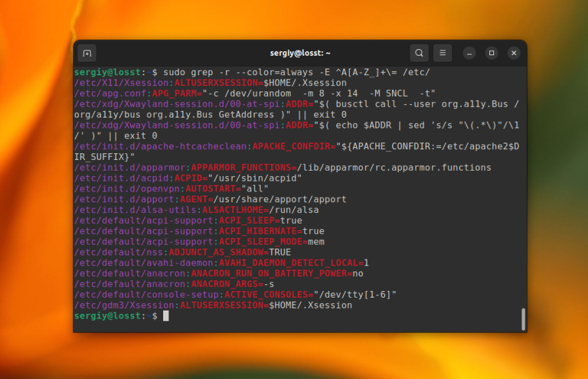Minimize the terminal window

[x=469, y=53]
